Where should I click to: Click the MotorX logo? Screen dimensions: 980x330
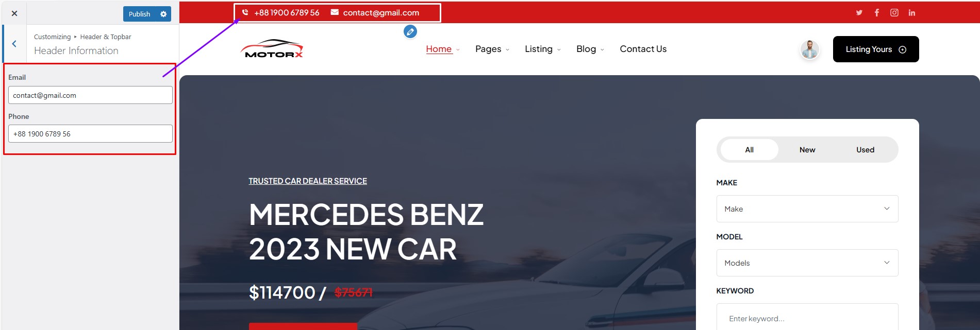[272, 48]
